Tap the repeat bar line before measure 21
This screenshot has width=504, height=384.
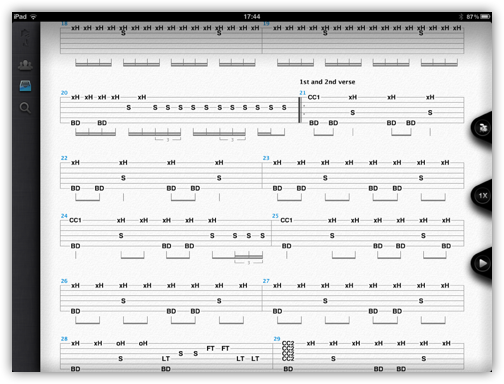point(300,110)
